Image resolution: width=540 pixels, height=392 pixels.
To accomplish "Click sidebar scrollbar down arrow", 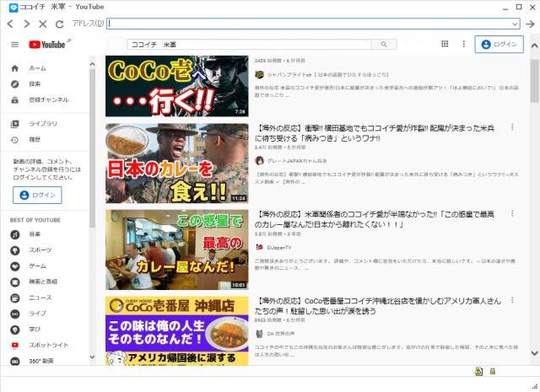I will [x=92, y=357].
